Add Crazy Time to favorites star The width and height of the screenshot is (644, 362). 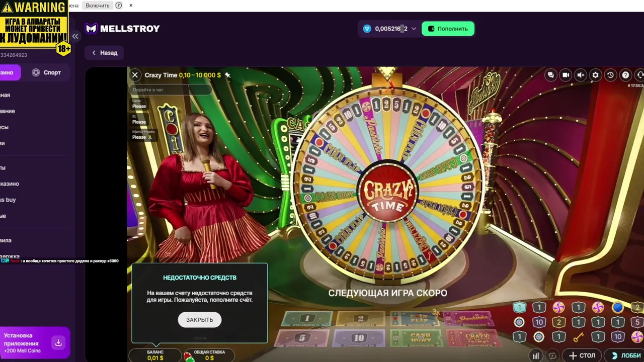point(227,75)
